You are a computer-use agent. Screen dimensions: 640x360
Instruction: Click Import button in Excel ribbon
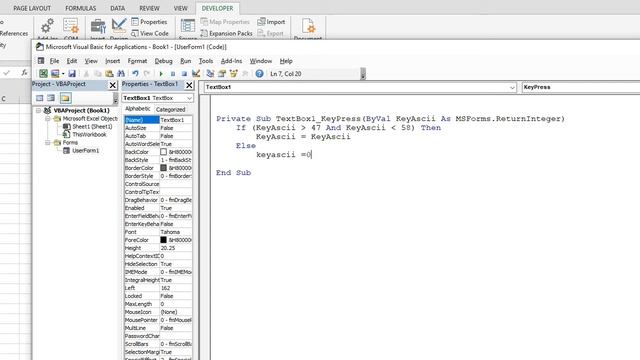pos(271,22)
